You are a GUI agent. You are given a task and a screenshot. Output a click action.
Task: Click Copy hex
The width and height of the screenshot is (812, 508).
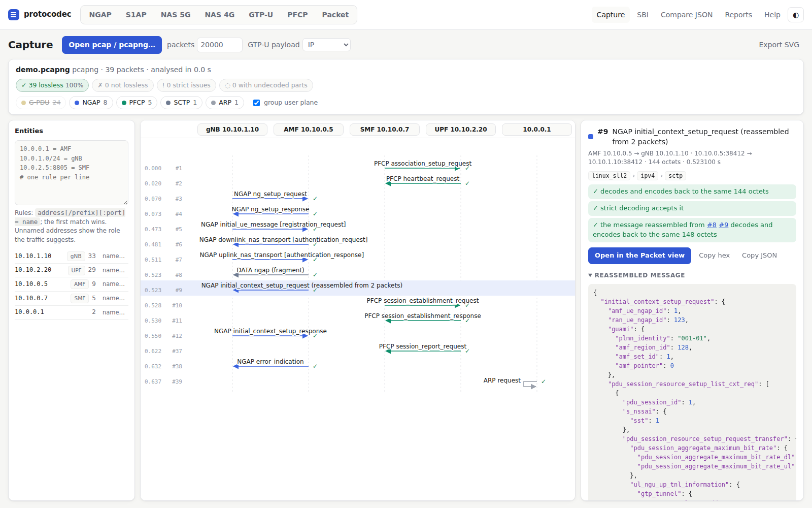coord(714,256)
